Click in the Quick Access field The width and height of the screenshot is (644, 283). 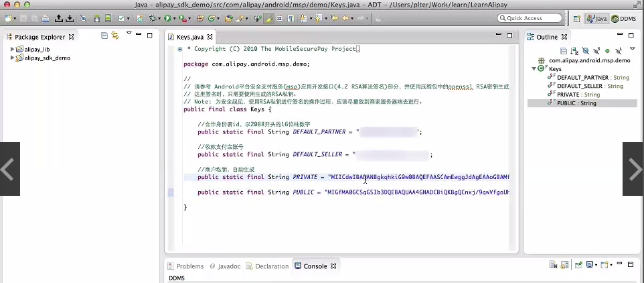[529, 18]
